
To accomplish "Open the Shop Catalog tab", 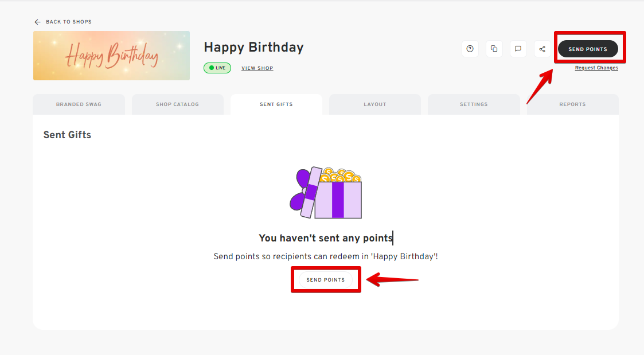I will (178, 104).
